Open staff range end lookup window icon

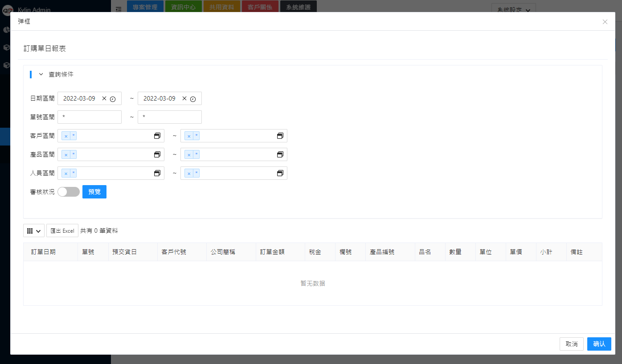click(280, 173)
